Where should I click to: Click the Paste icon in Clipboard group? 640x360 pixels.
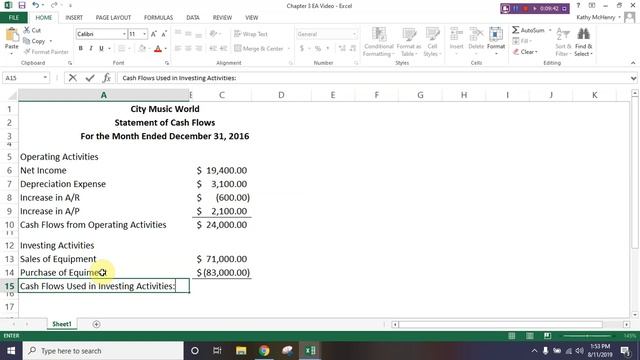[11, 35]
